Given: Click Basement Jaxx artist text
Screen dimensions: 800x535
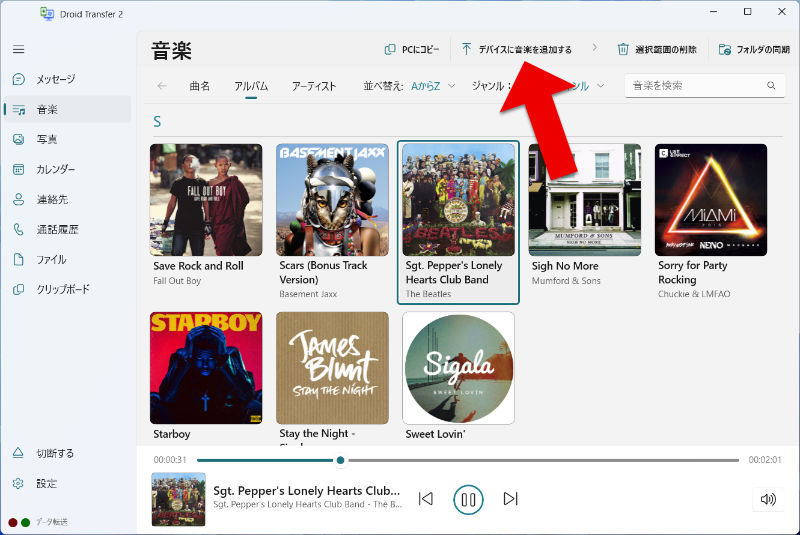Looking at the screenshot, I should [308, 294].
